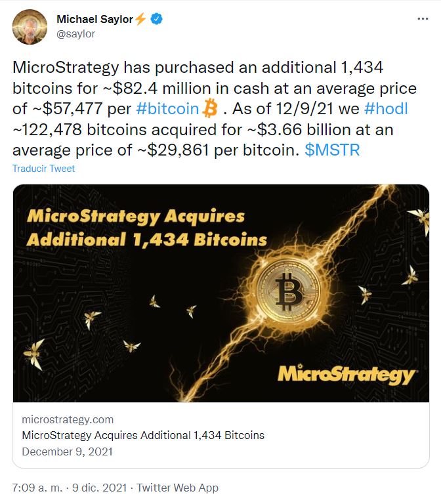
Task: Click the gold Bitcoin coin in card image
Action: point(288,291)
